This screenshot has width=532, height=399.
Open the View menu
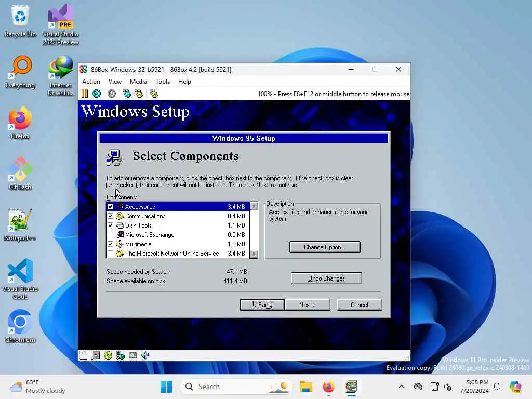coord(115,82)
